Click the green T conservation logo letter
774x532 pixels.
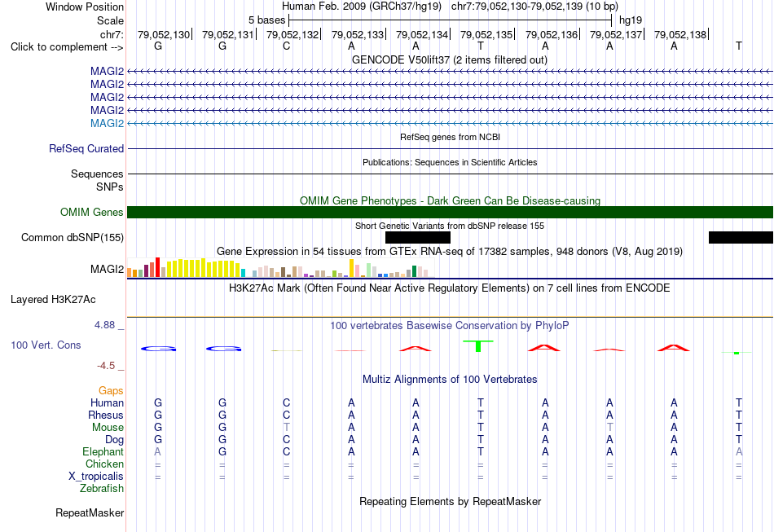(x=477, y=345)
